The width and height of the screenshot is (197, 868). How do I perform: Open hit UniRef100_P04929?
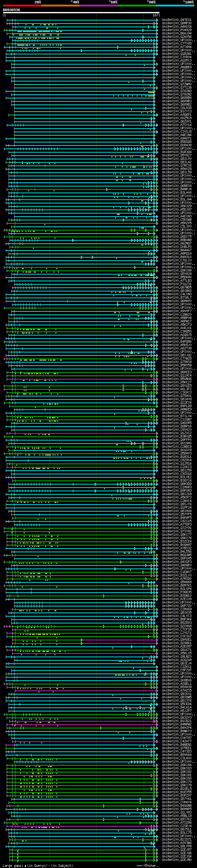pyautogui.click(x=176, y=30)
